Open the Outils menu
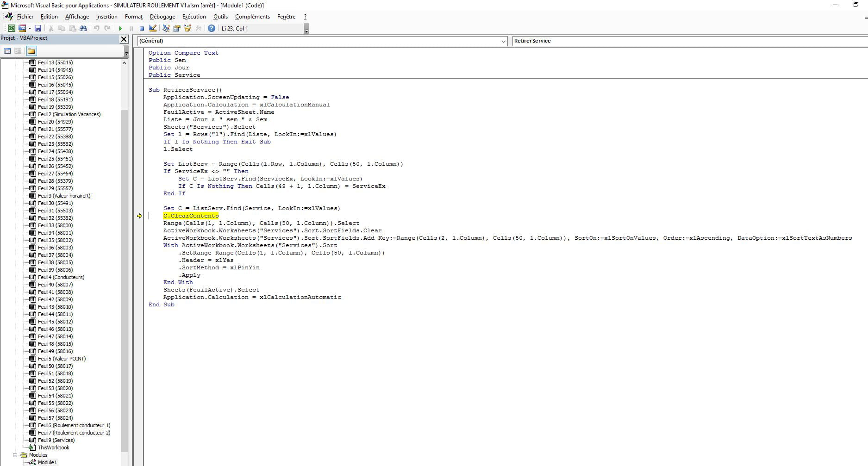 (x=220, y=17)
